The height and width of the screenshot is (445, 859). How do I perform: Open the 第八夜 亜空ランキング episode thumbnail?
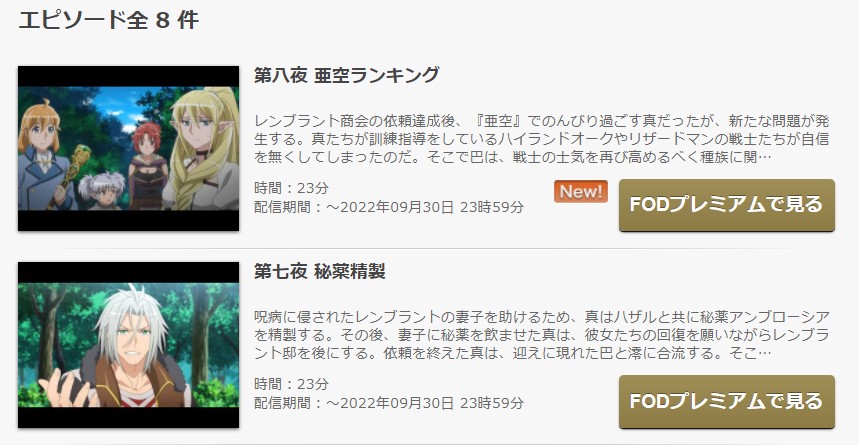pos(128,148)
